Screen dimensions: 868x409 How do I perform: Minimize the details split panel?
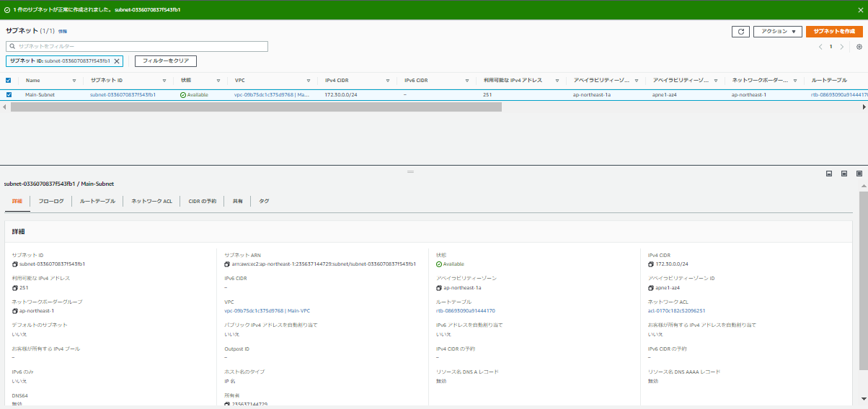pyautogui.click(x=829, y=174)
